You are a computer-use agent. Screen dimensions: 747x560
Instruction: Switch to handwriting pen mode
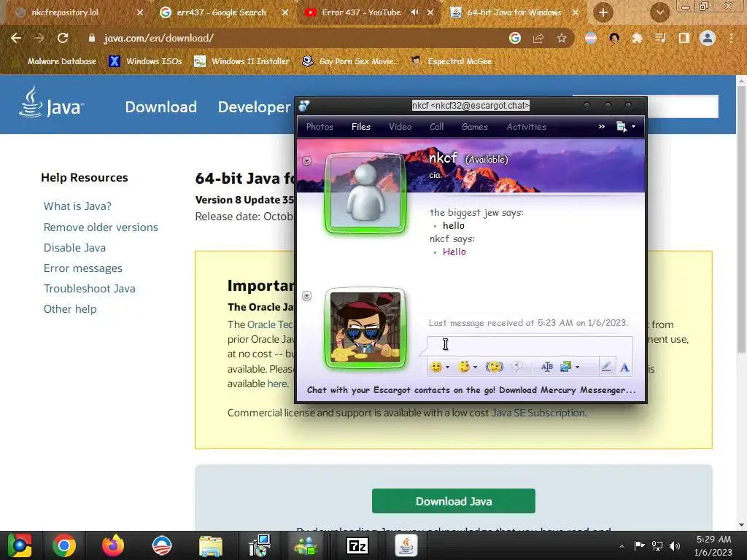[x=606, y=367]
